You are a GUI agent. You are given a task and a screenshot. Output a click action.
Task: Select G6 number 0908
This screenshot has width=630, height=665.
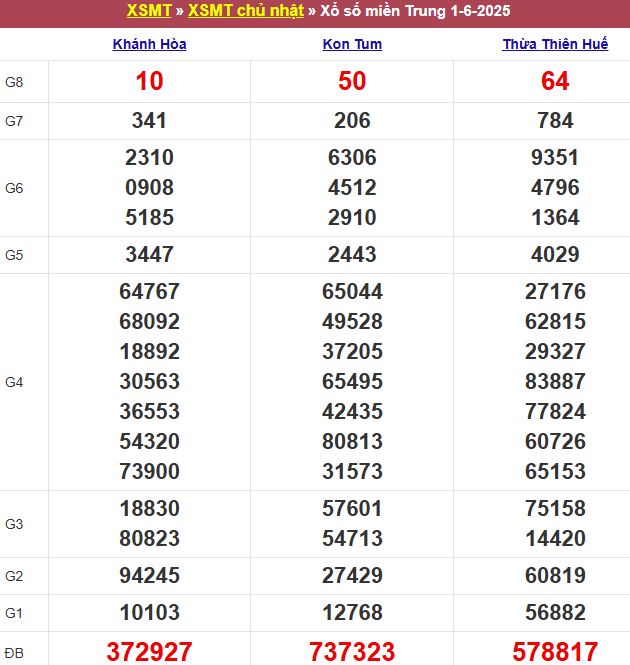click(149, 187)
